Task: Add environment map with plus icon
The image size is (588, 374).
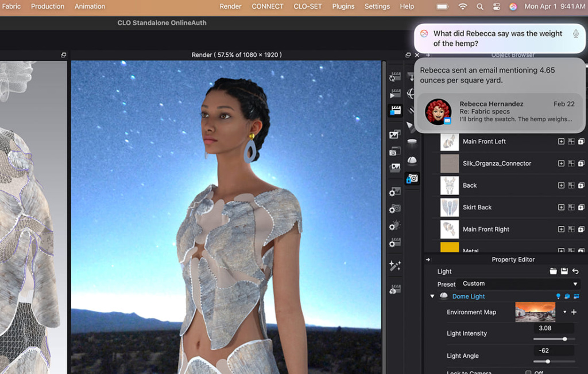Action: [x=574, y=312]
